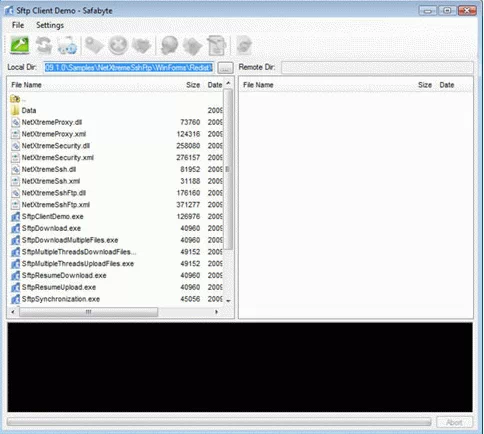Select the Data folder icon
Viewport: 484px width, 434px height.
pyautogui.click(x=15, y=110)
